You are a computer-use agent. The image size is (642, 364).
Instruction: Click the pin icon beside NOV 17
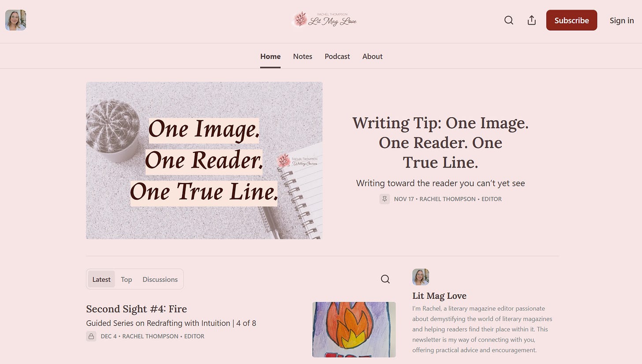click(384, 199)
